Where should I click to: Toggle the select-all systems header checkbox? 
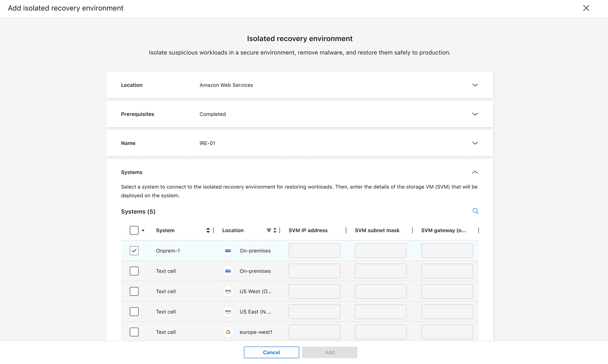click(134, 230)
